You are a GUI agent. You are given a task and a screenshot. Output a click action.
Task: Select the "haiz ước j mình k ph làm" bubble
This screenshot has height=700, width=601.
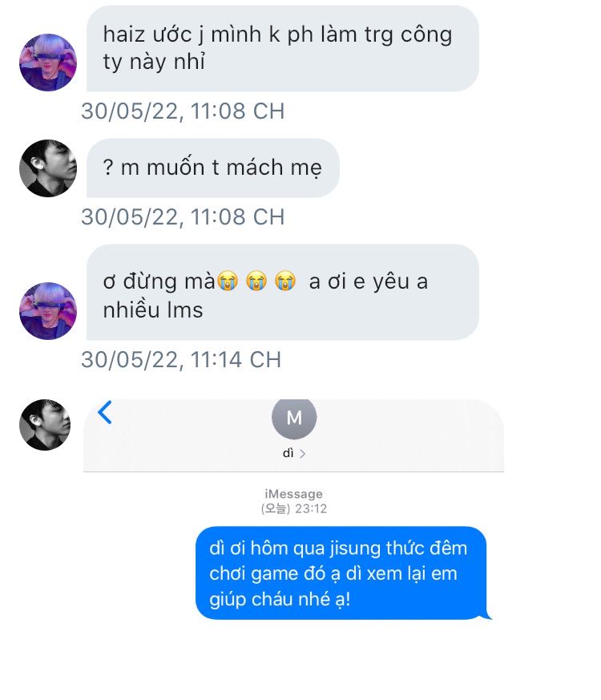pos(282,49)
